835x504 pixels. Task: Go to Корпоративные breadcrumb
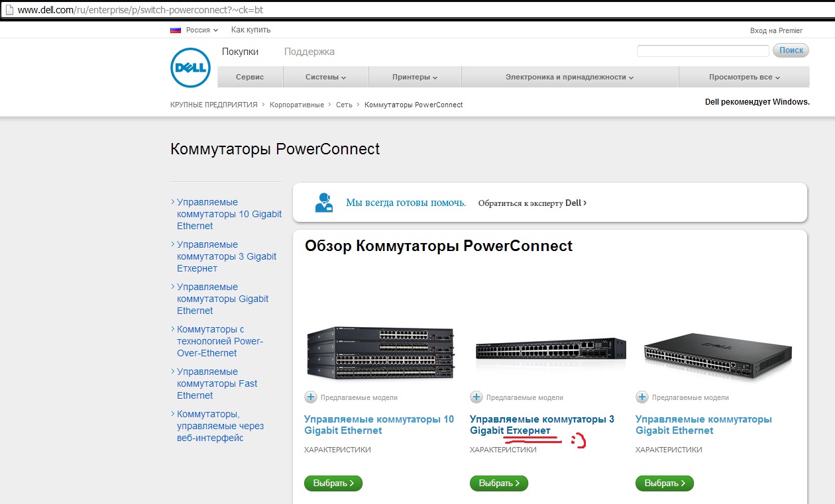pos(297,105)
